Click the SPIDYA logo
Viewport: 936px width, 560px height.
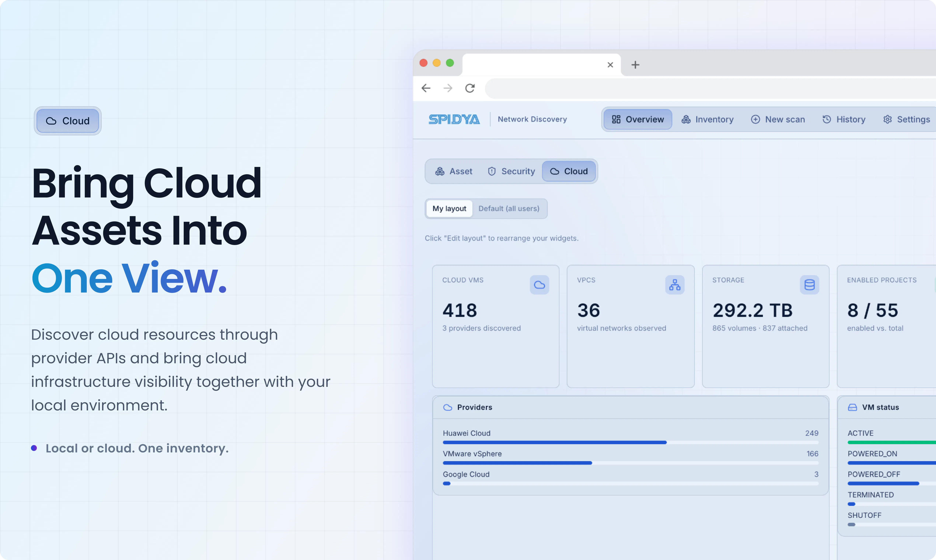[x=454, y=119]
